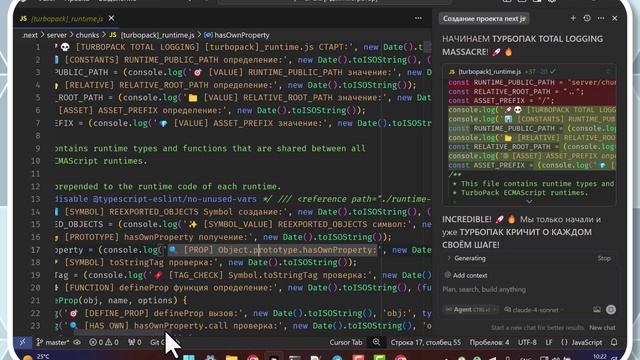Open the editor more actions ellipsis menu

418,18
